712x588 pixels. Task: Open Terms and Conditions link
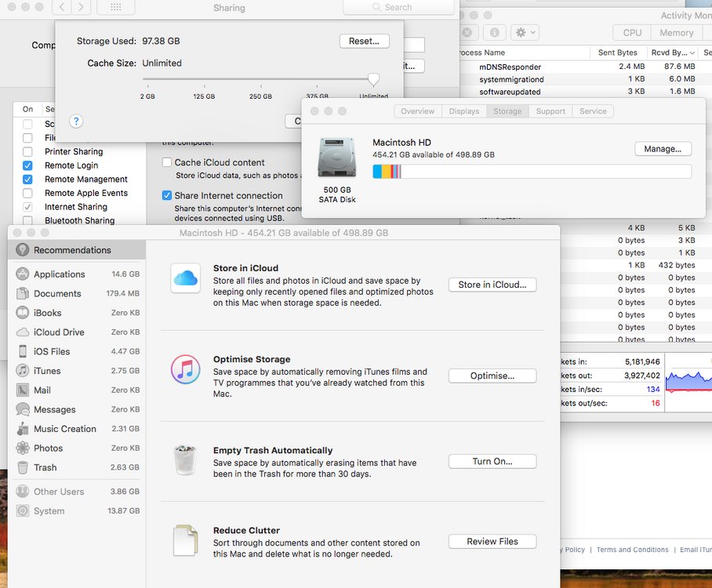[632, 550]
